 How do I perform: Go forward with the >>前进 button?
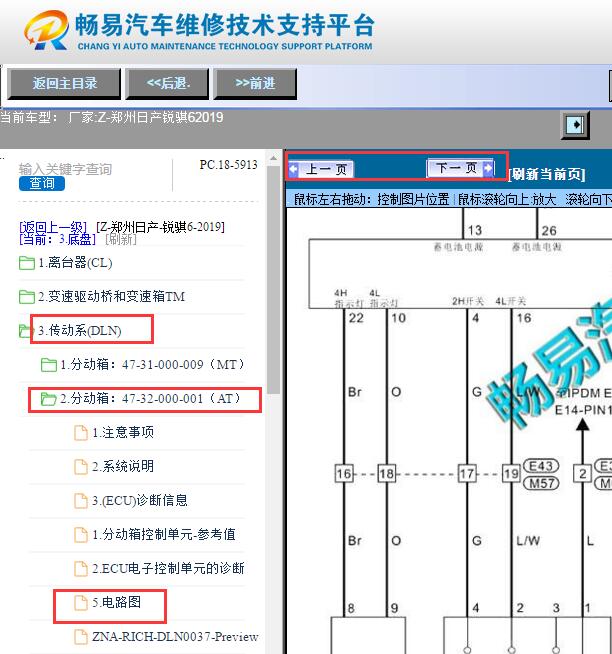coord(255,83)
